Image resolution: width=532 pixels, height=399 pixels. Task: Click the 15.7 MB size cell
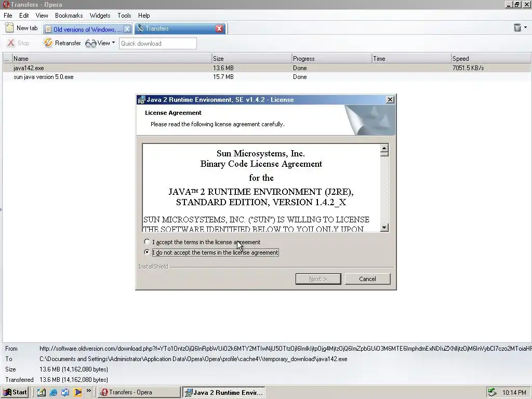click(223, 77)
